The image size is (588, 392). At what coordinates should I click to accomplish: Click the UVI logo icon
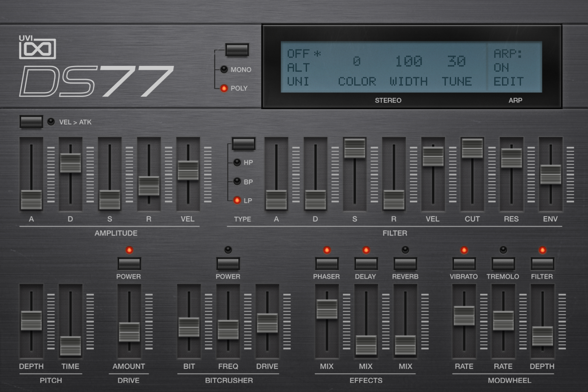click(37, 48)
